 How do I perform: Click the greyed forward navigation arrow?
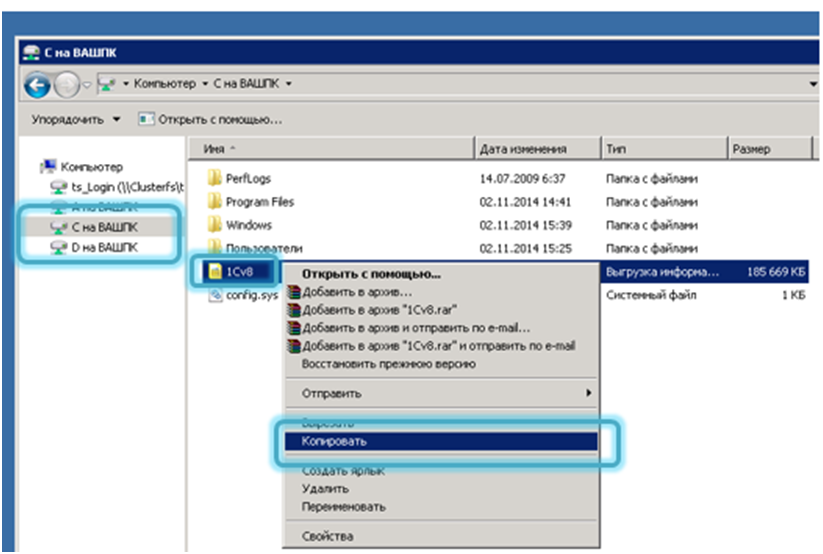67,85
